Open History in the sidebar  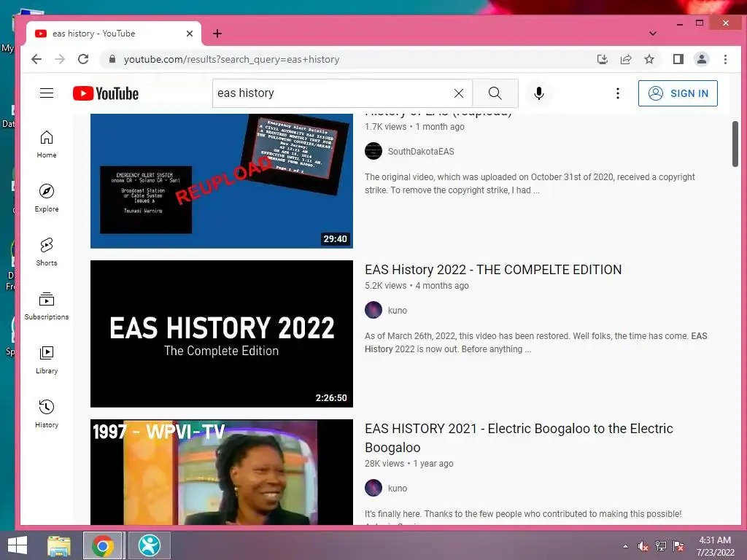click(46, 414)
